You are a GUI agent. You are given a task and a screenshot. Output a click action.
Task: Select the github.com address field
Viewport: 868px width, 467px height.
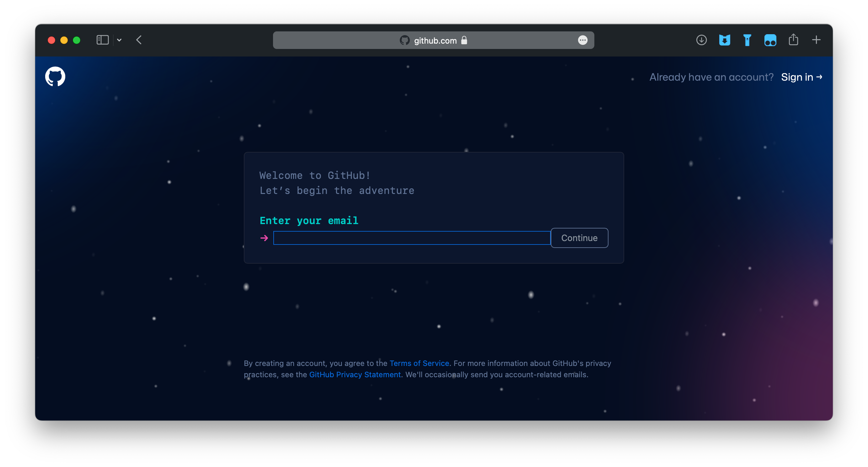click(x=435, y=40)
